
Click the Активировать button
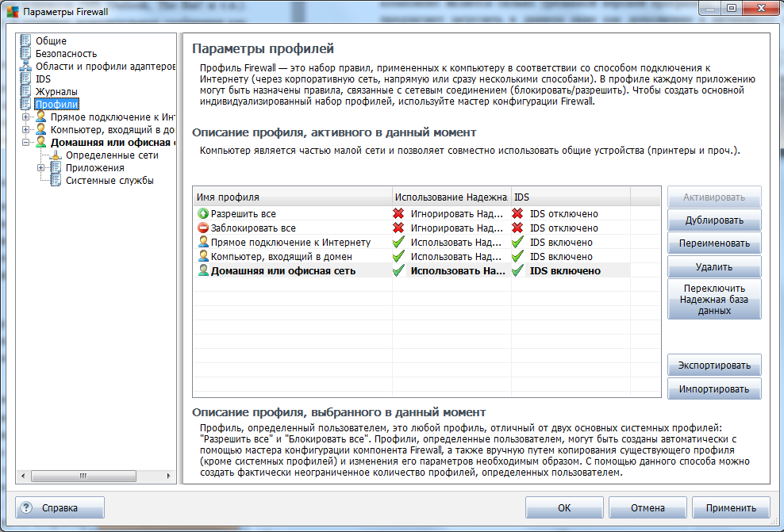click(x=714, y=197)
